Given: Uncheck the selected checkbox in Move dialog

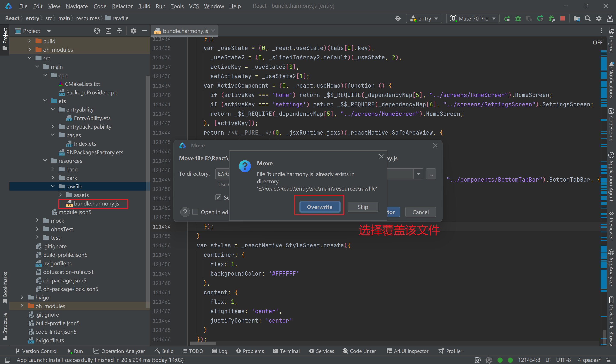Looking at the screenshot, I should 219,197.
